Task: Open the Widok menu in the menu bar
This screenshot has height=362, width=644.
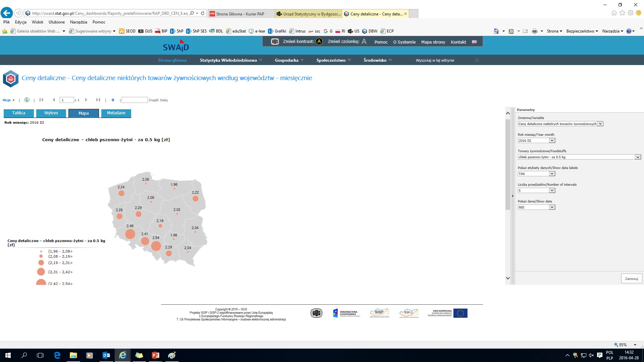Action: (38, 22)
